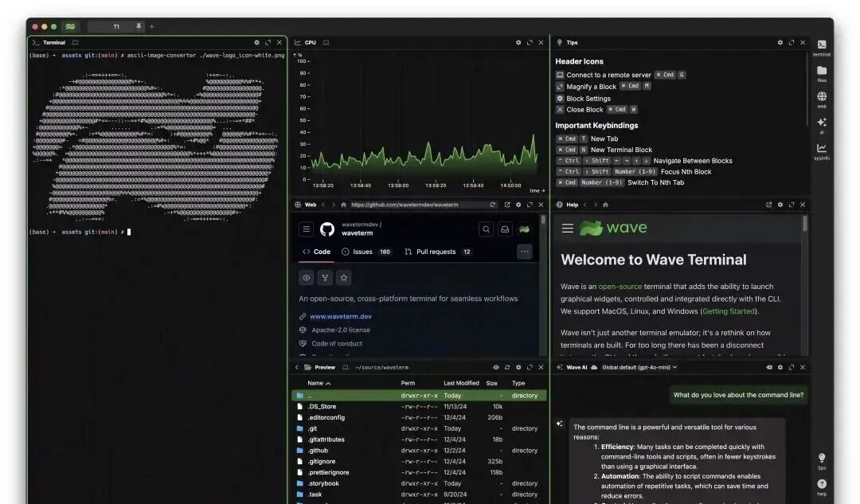Viewport: 860px width, 504px height.
Task: Click GitHub user avatar
Action: tap(524, 229)
